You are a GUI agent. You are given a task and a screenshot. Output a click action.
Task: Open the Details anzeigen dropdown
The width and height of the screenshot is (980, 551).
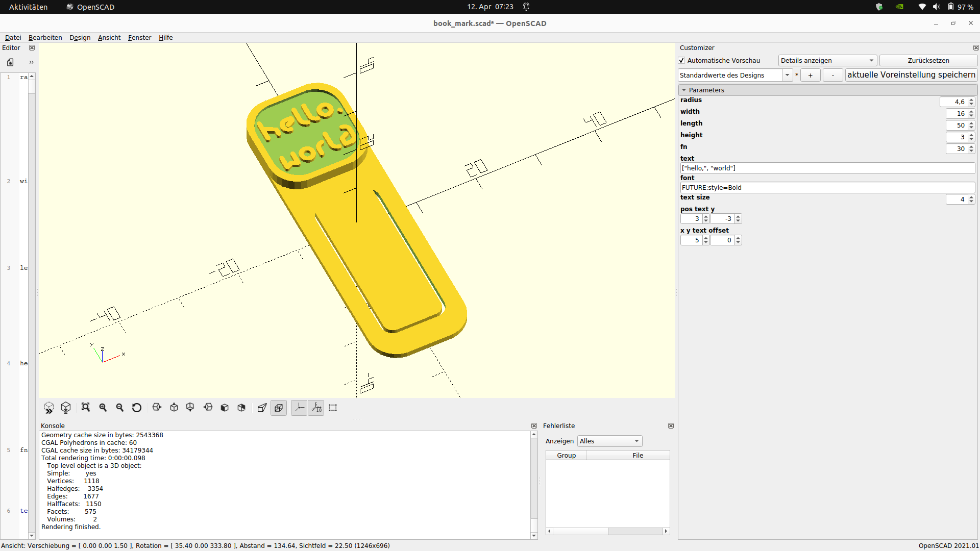[827, 60]
